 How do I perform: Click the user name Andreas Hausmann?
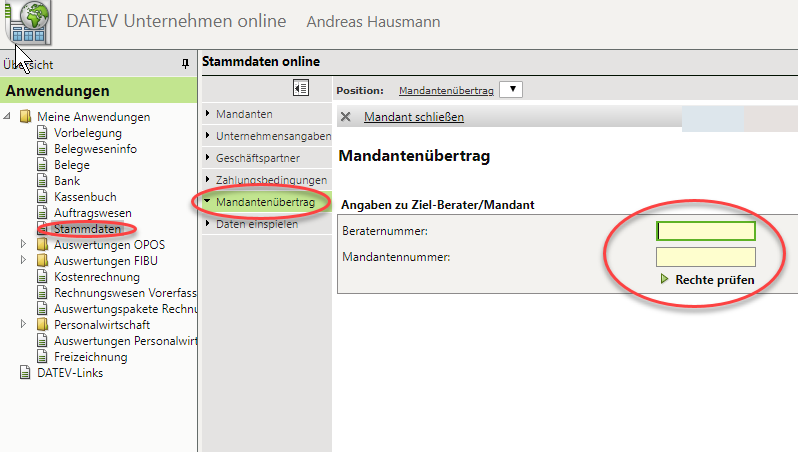click(x=374, y=22)
